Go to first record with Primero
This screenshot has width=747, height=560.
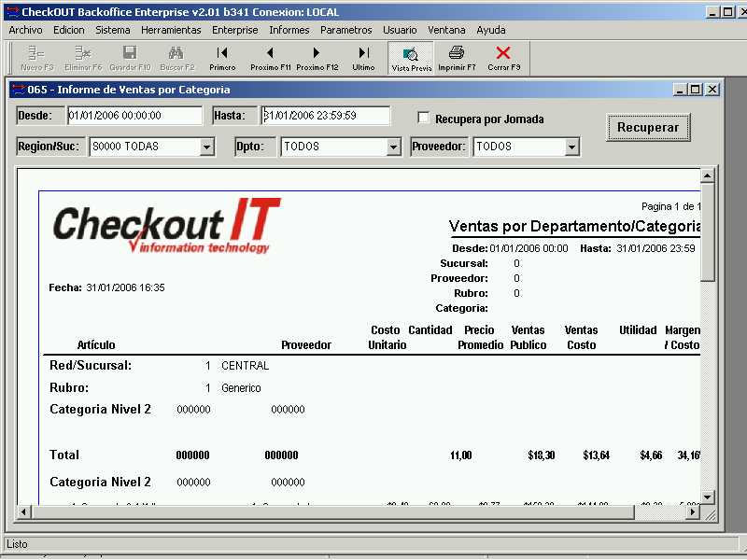pyautogui.click(x=222, y=58)
